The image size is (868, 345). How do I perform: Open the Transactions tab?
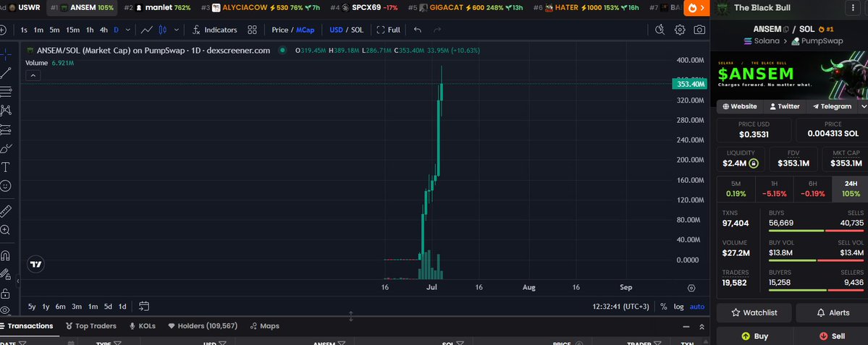(x=27, y=325)
